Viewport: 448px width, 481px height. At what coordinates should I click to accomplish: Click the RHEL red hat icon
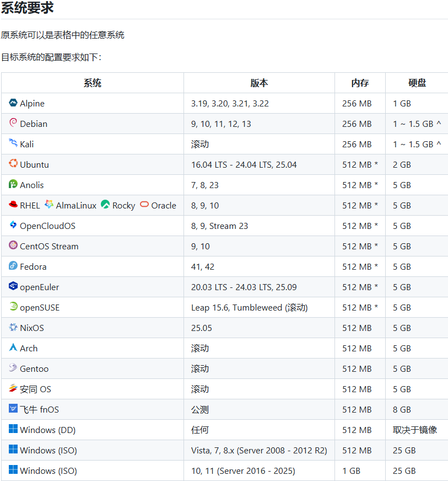pos(13,205)
